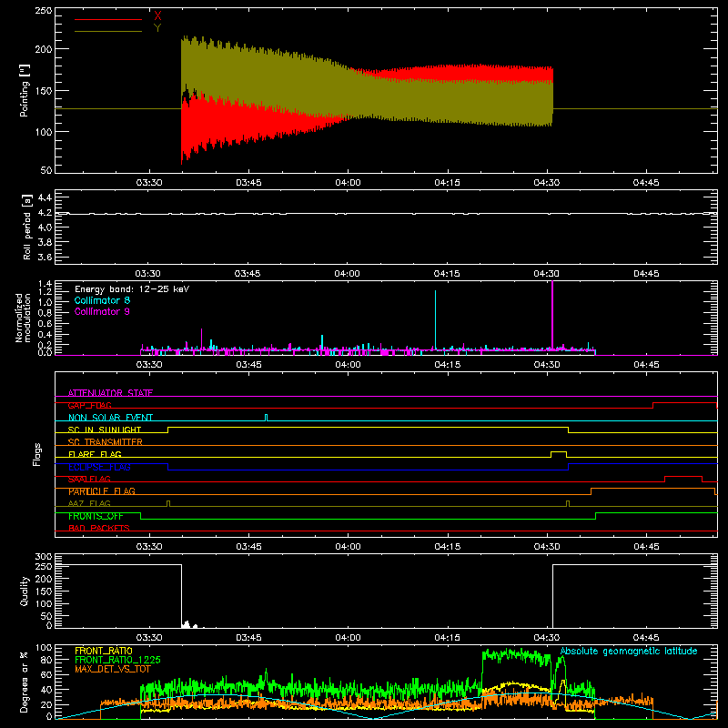
Task: Click the FRONTS_OFF flag label
Action: point(96,516)
